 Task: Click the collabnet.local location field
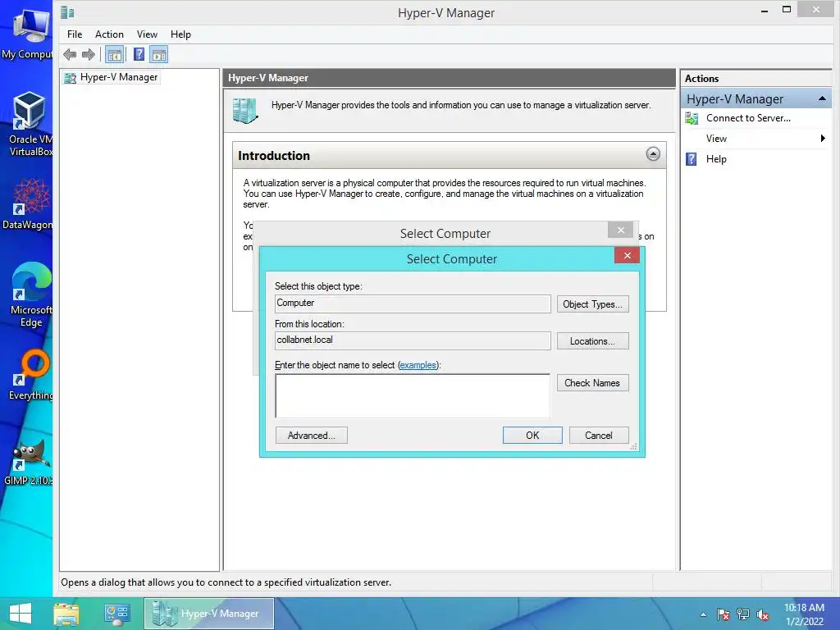413,340
